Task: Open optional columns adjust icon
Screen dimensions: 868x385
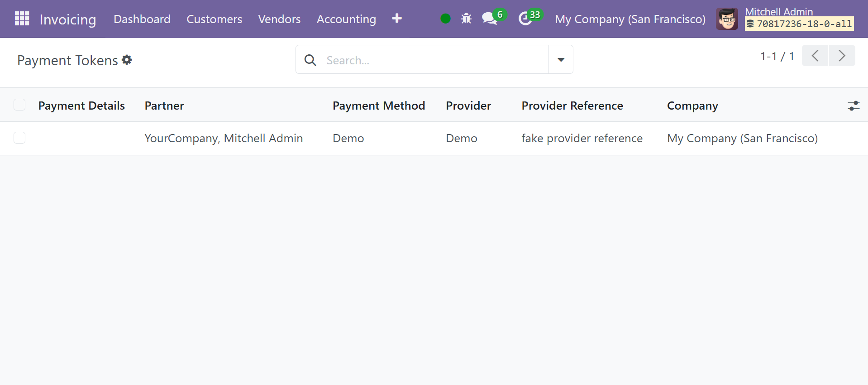Action: [854, 106]
